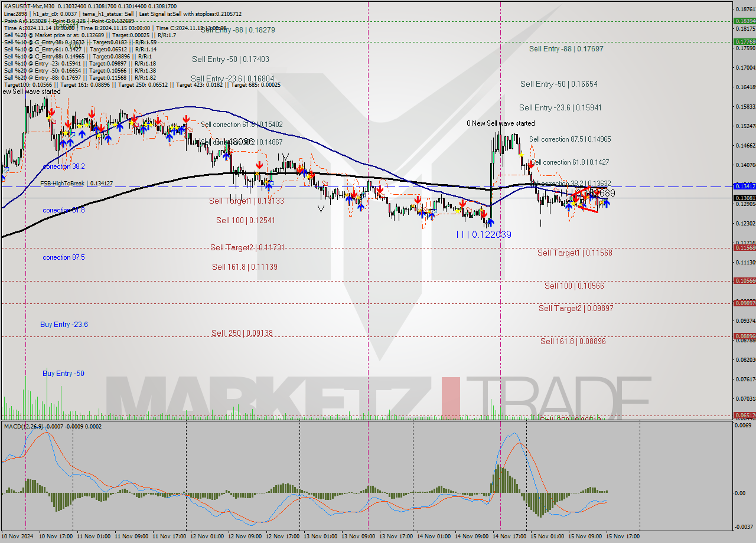
Task: Click the 'Sell Target2 | 0.09897' label
Action: (x=576, y=308)
